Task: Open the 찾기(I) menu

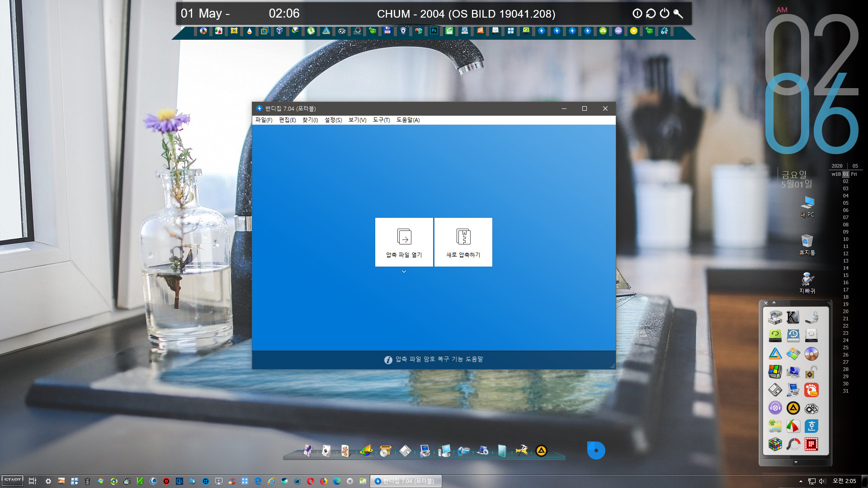Action: click(310, 120)
